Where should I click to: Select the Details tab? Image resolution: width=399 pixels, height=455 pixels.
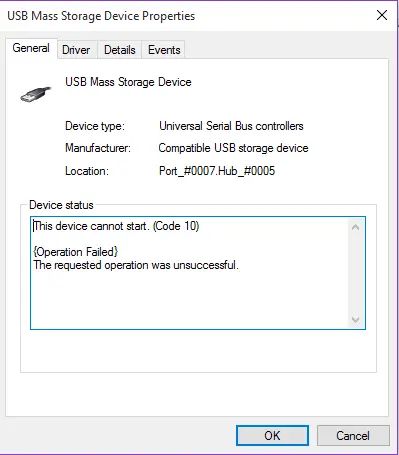[120, 50]
